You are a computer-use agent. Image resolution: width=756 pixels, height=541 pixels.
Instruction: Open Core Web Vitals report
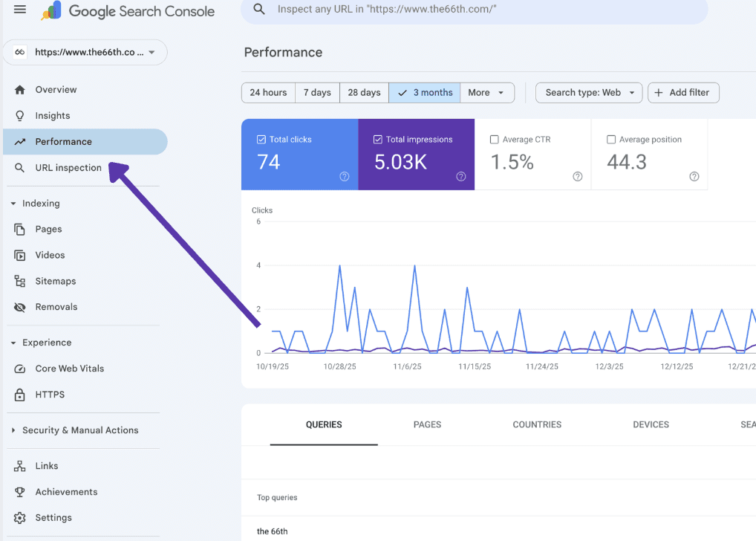point(85,369)
